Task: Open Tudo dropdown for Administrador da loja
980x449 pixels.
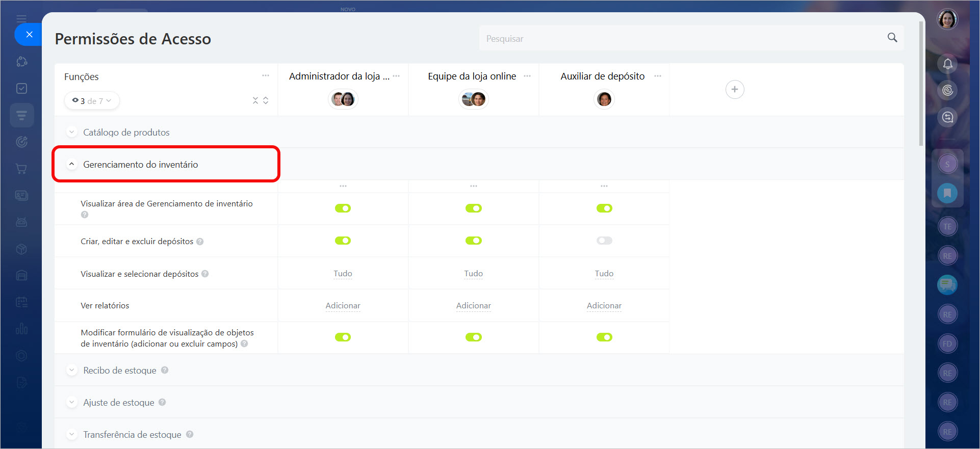Action: pyautogui.click(x=343, y=274)
